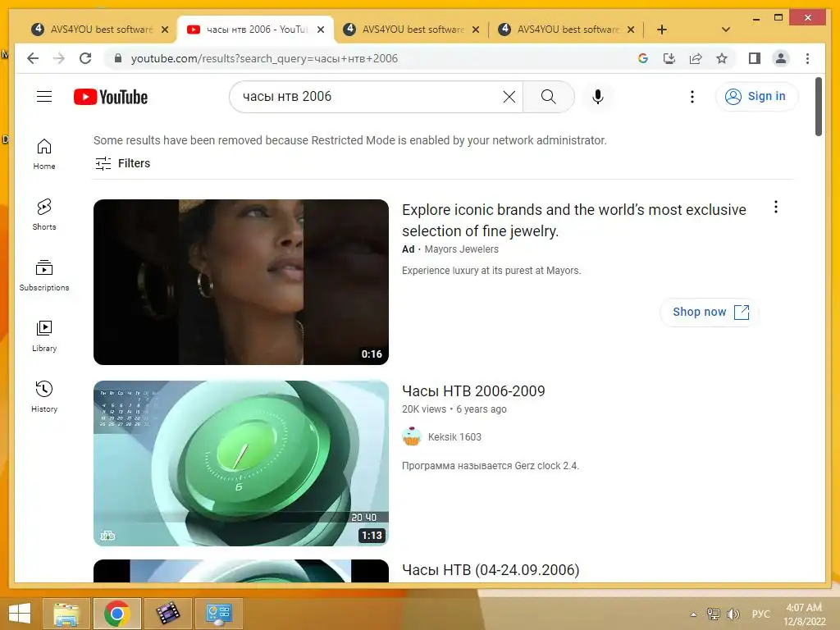Click the address bar URL

click(x=264, y=58)
